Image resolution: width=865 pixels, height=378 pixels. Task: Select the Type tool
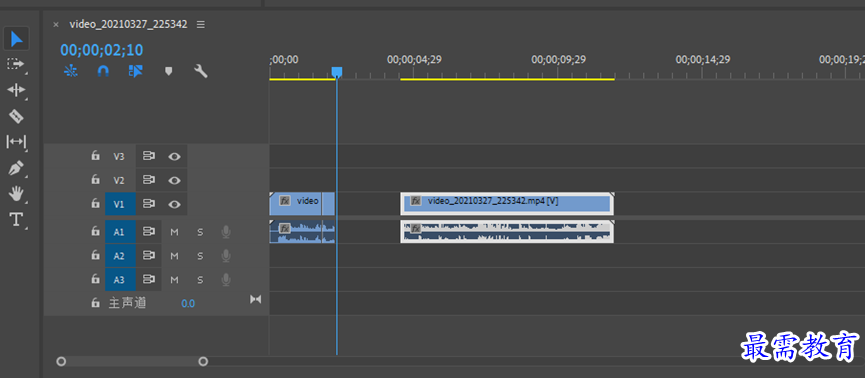16,220
